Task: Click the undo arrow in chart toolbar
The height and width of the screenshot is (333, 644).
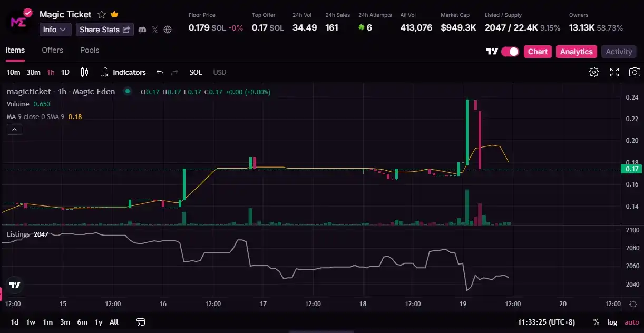Action: (160, 72)
